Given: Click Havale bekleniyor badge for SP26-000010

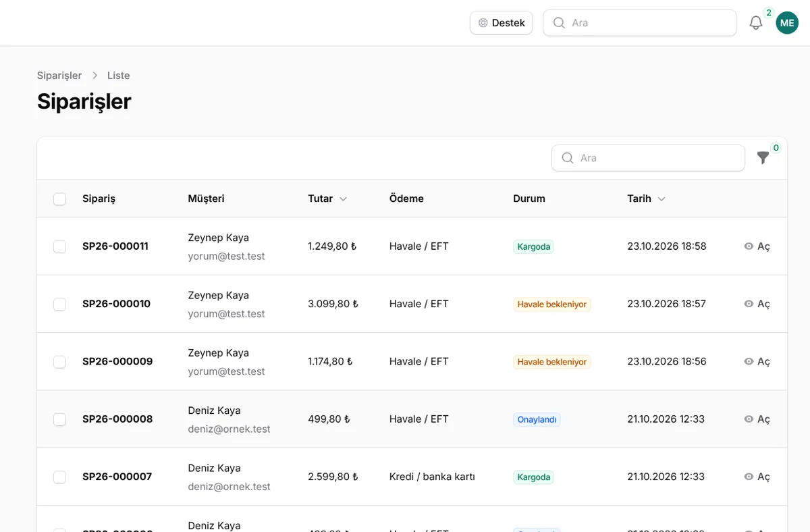Looking at the screenshot, I should 552,304.
